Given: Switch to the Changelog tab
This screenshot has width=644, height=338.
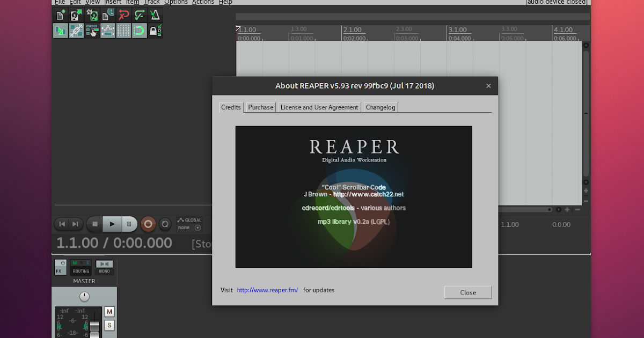Looking at the screenshot, I should (x=380, y=107).
